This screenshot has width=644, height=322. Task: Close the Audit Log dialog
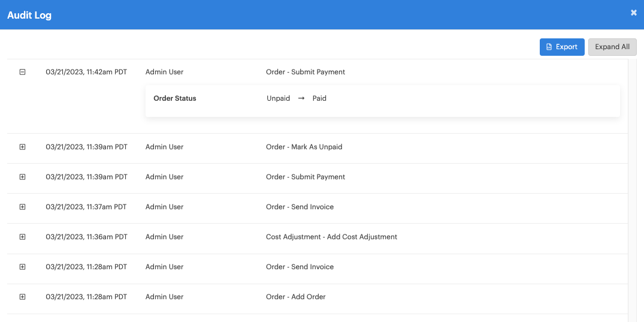634,13
